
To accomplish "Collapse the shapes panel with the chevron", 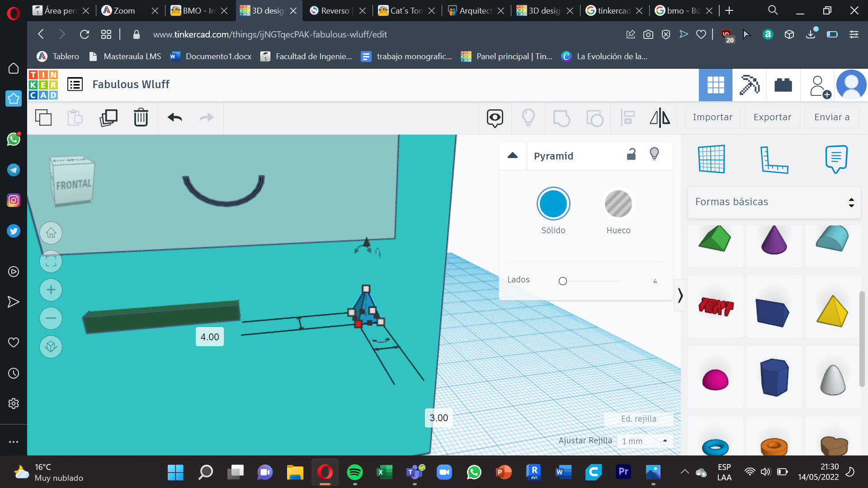I will [x=680, y=296].
